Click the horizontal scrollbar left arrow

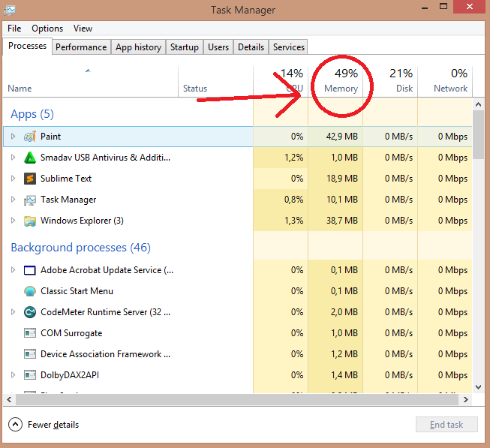click(x=9, y=399)
